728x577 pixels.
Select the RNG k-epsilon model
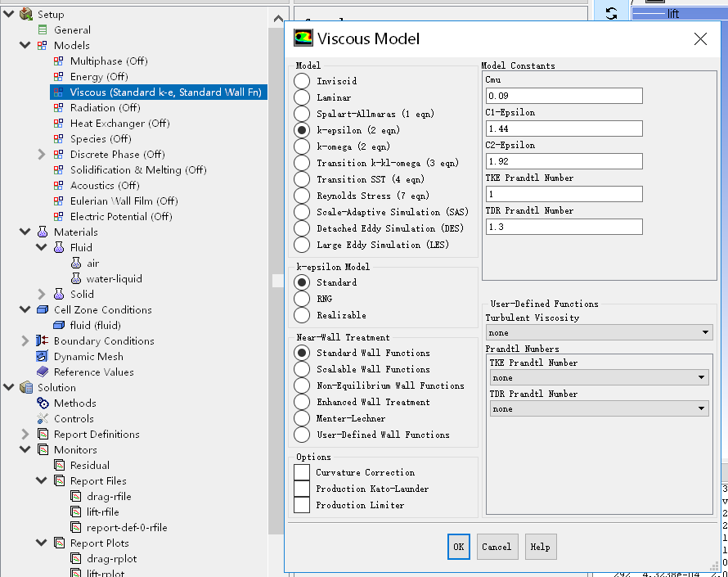tap(302, 299)
